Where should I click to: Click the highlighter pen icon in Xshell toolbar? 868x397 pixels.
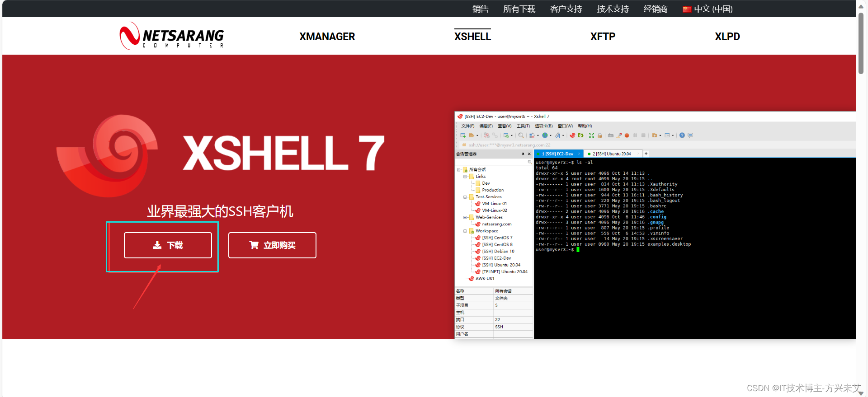point(619,135)
